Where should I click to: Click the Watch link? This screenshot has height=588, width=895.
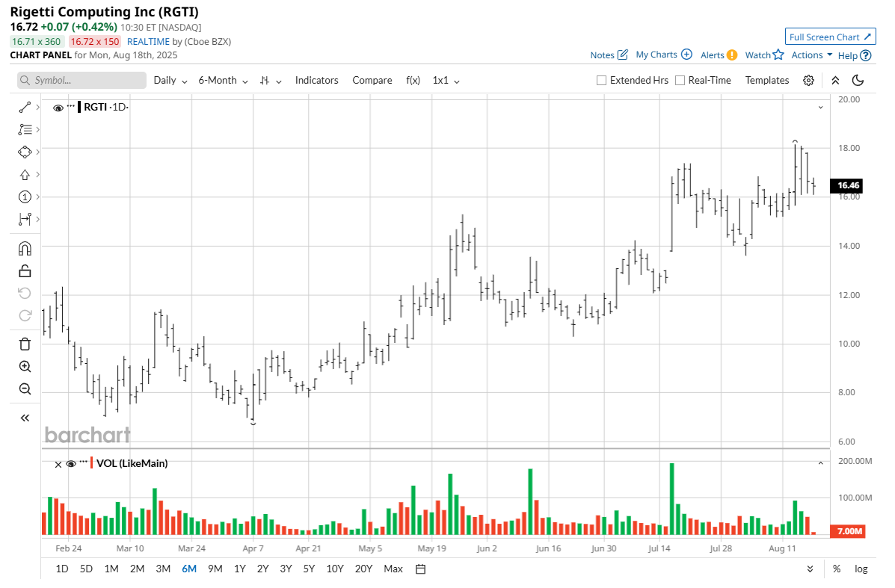(x=758, y=55)
